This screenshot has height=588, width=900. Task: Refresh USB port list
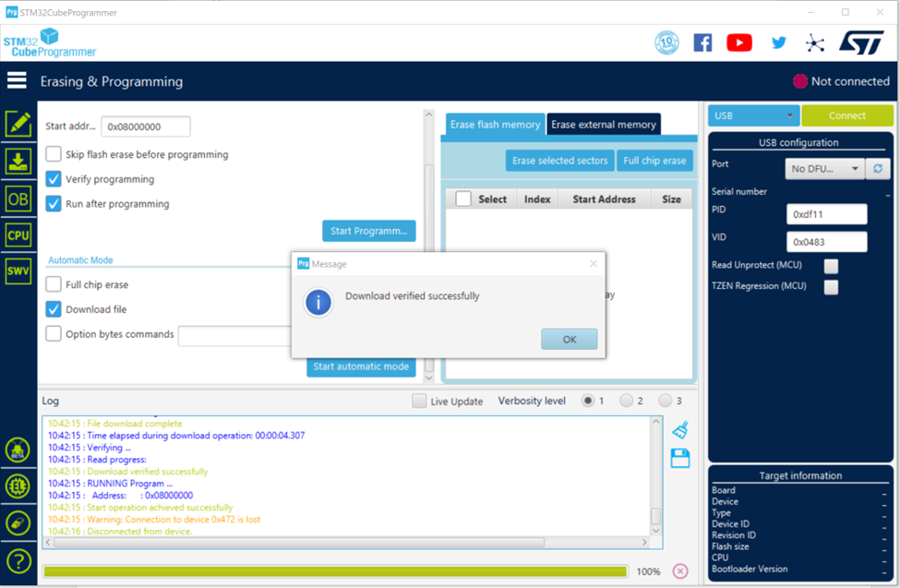[x=878, y=168]
